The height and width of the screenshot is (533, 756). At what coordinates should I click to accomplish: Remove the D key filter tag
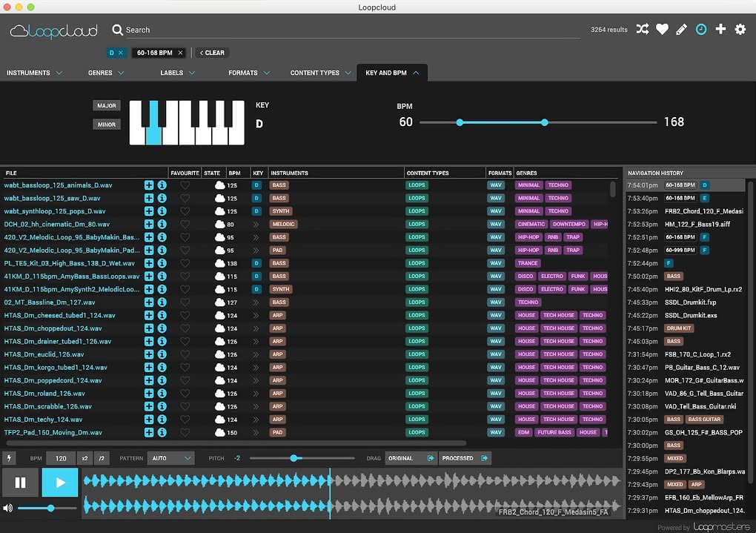tap(121, 53)
